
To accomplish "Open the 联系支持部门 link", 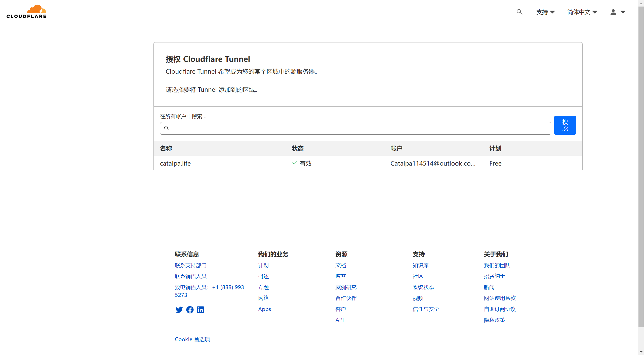I will (191, 265).
